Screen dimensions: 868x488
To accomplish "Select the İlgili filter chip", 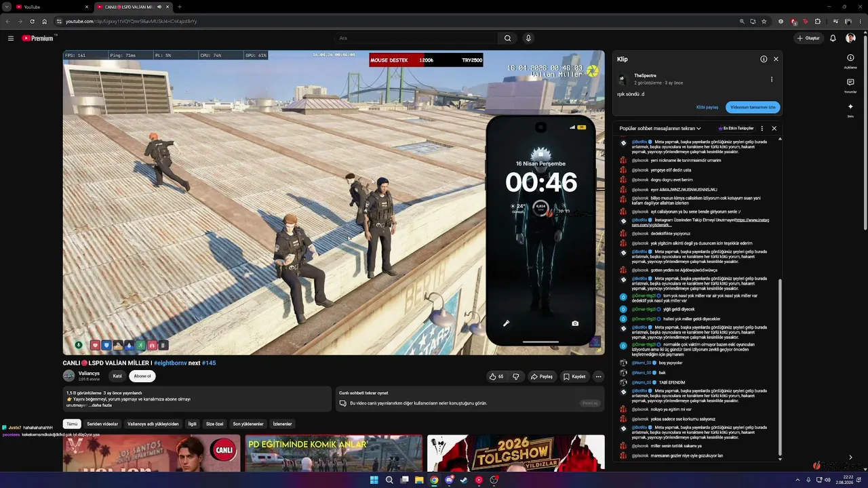I will pos(193,424).
